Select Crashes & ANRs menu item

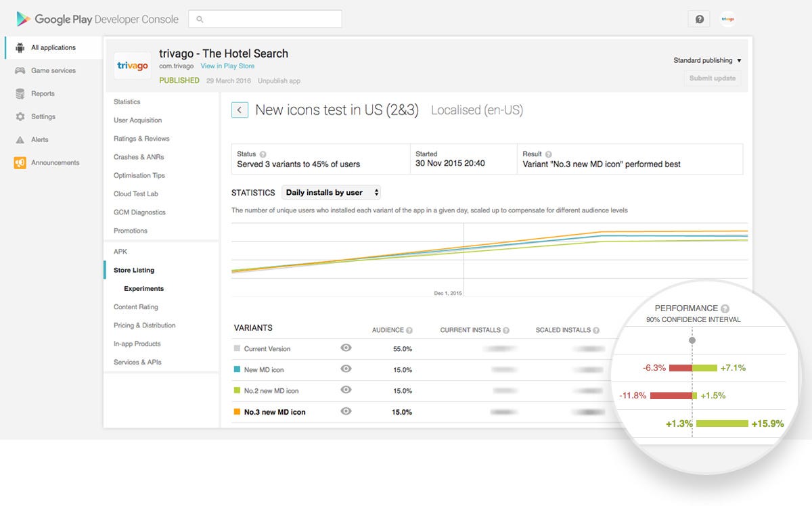(139, 157)
